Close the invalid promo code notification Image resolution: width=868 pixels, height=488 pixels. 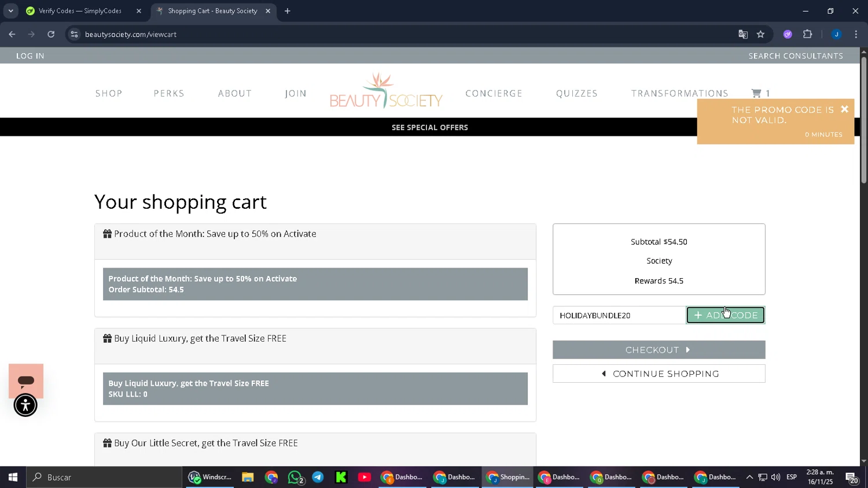(844, 109)
